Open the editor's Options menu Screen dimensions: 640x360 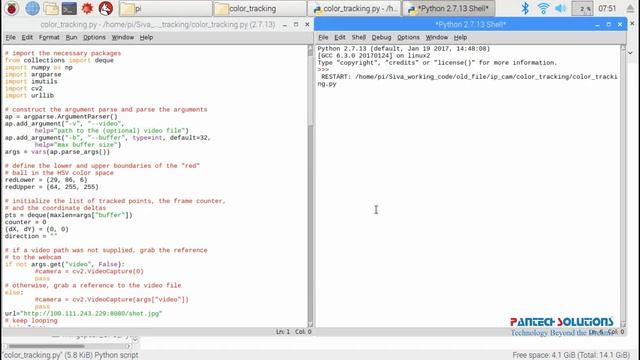coord(94,37)
